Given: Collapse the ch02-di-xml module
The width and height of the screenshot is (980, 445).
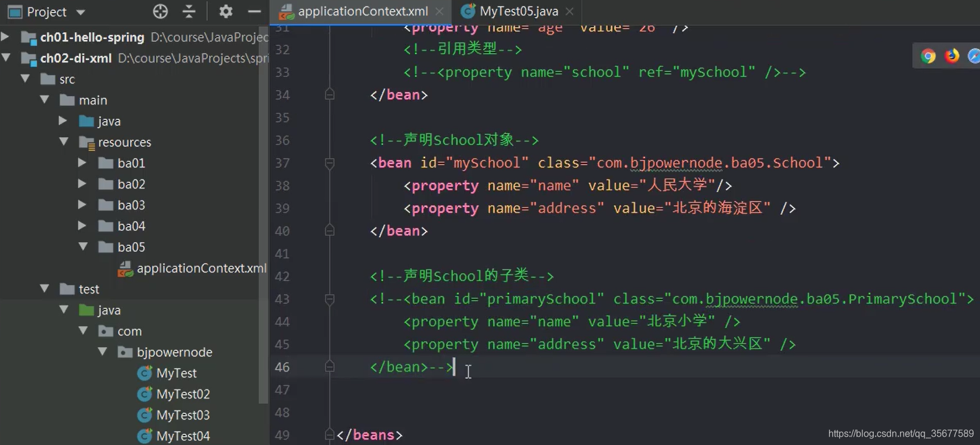Looking at the screenshot, I should [x=6, y=58].
